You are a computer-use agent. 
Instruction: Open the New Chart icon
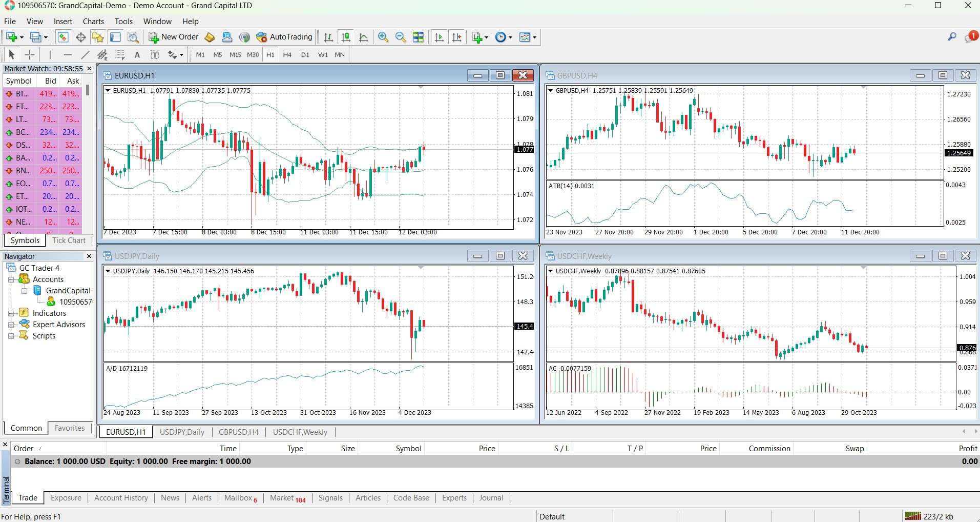tap(12, 37)
